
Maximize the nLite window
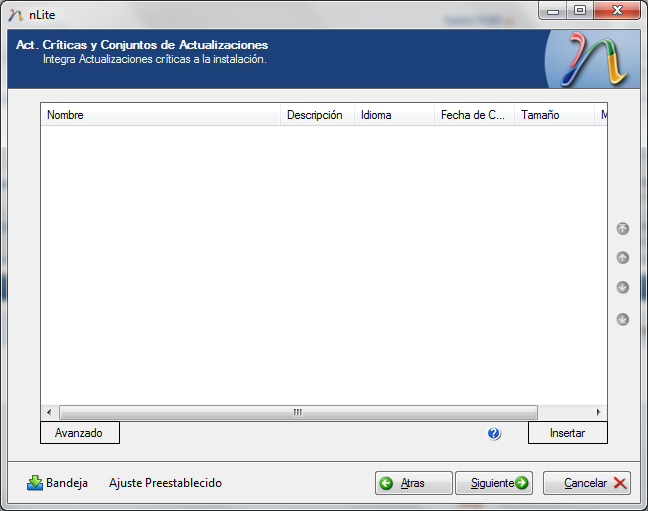point(579,10)
